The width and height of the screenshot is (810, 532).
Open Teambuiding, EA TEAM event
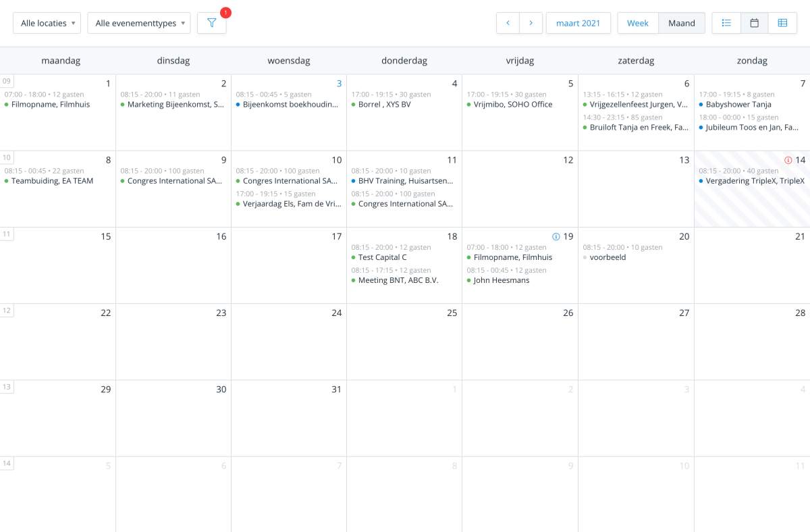click(52, 181)
